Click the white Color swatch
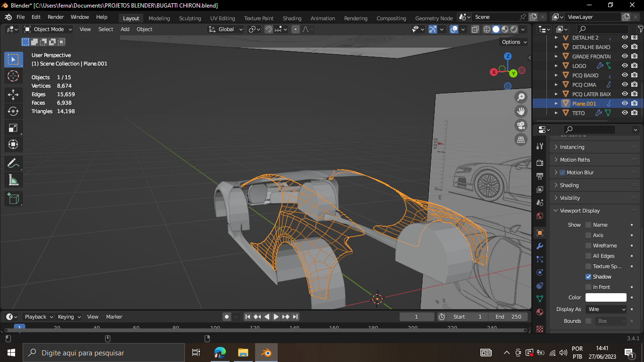This screenshot has height=362, width=644. click(606, 297)
